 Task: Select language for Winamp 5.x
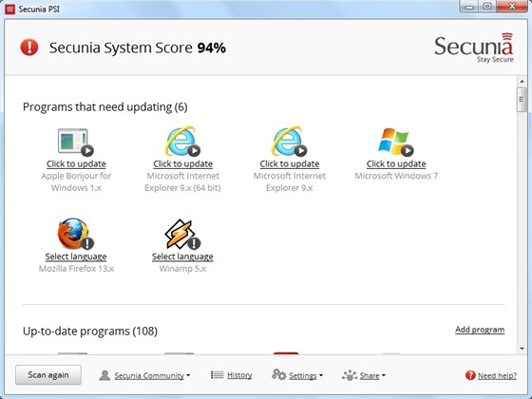pos(182,256)
